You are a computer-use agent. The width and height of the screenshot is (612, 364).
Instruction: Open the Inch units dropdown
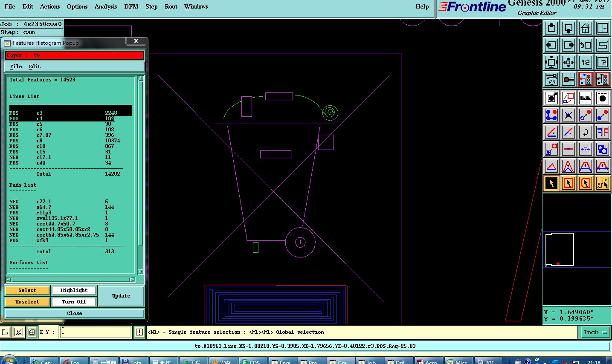pos(595,332)
